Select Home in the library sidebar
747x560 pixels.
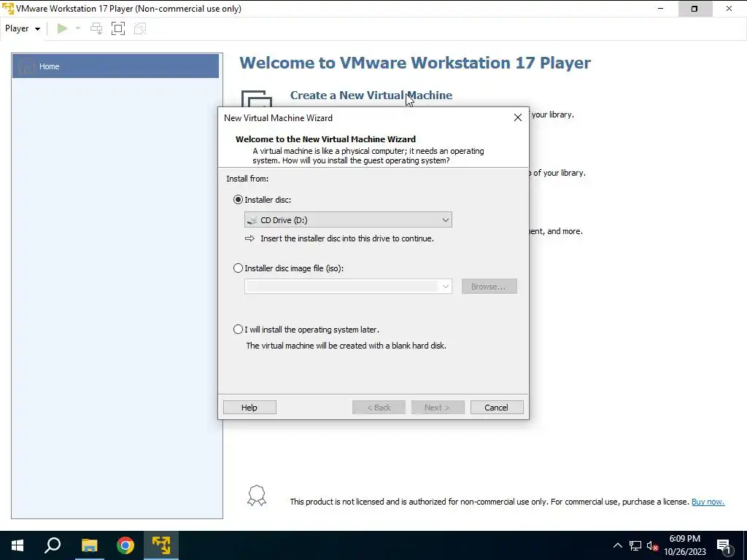(x=115, y=66)
